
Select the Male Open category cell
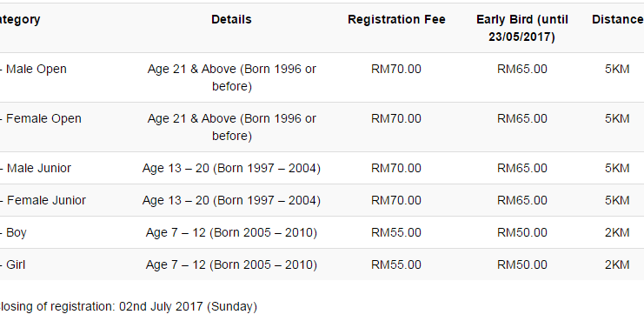[33, 69]
